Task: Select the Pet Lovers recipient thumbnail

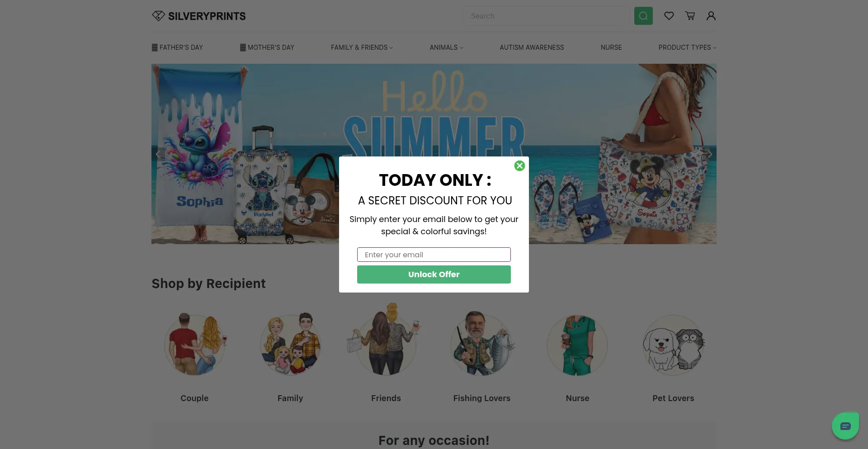Action: pyautogui.click(x=673, y=345)
